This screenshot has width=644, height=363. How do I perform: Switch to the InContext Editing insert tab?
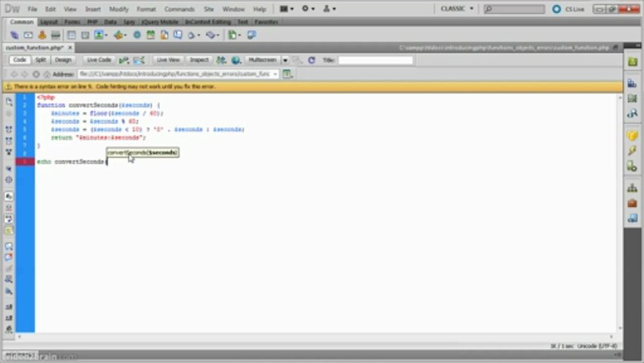(207, 22)
